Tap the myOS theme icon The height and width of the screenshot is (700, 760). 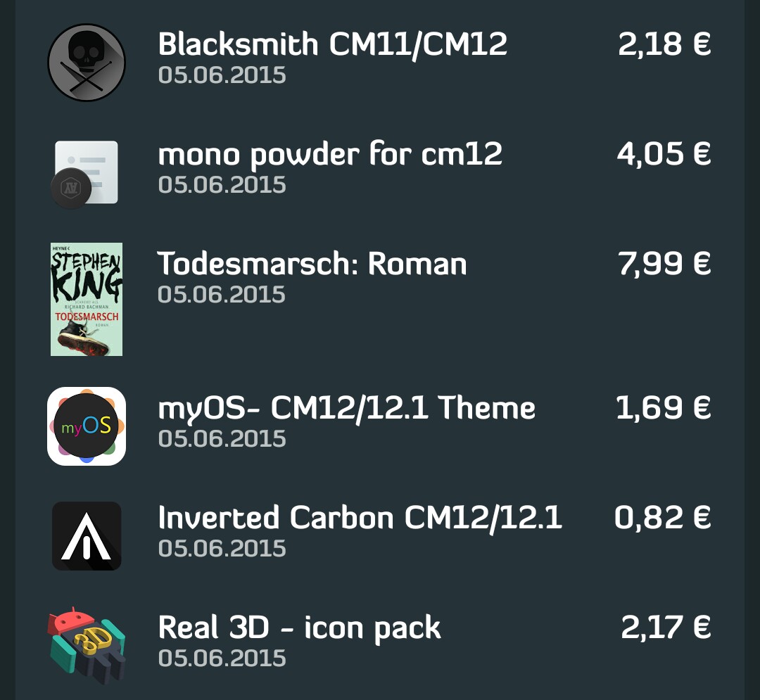click(87, 426)
